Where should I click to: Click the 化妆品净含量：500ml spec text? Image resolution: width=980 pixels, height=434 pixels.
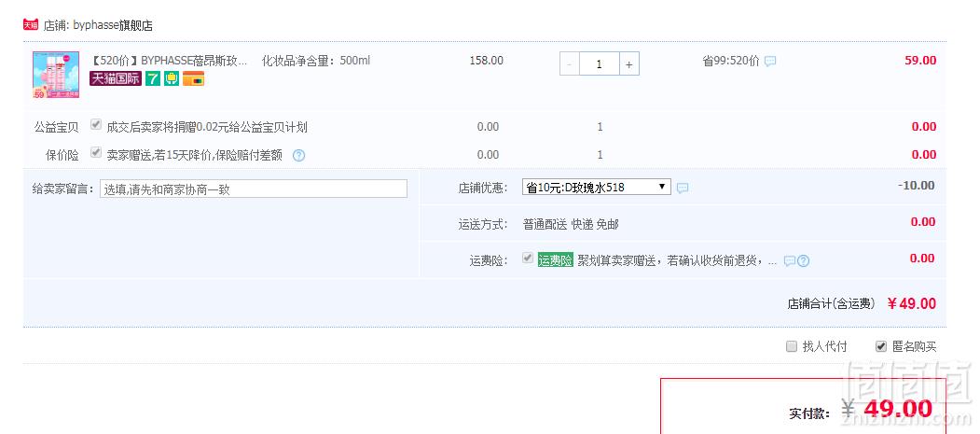coord(315,61)
